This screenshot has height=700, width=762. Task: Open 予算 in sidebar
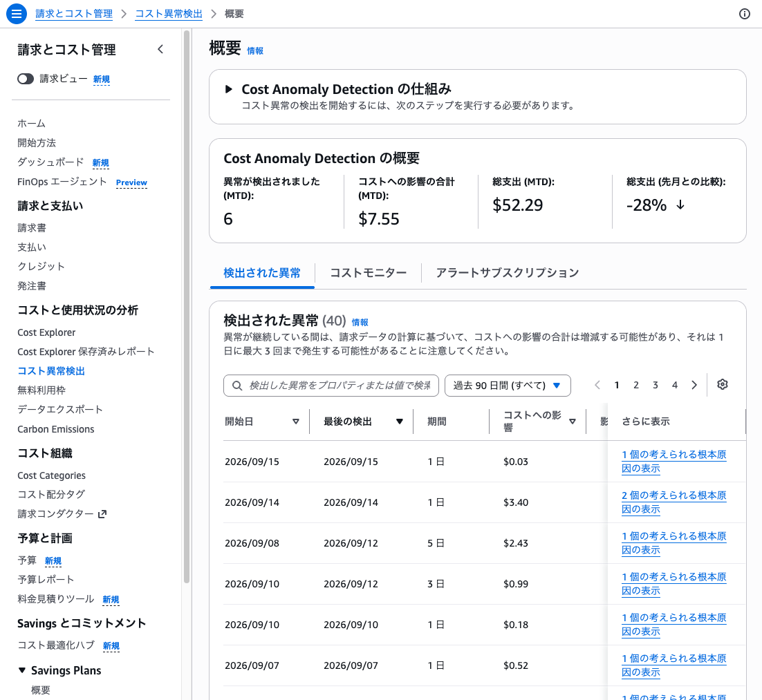[x=27, y=560]
